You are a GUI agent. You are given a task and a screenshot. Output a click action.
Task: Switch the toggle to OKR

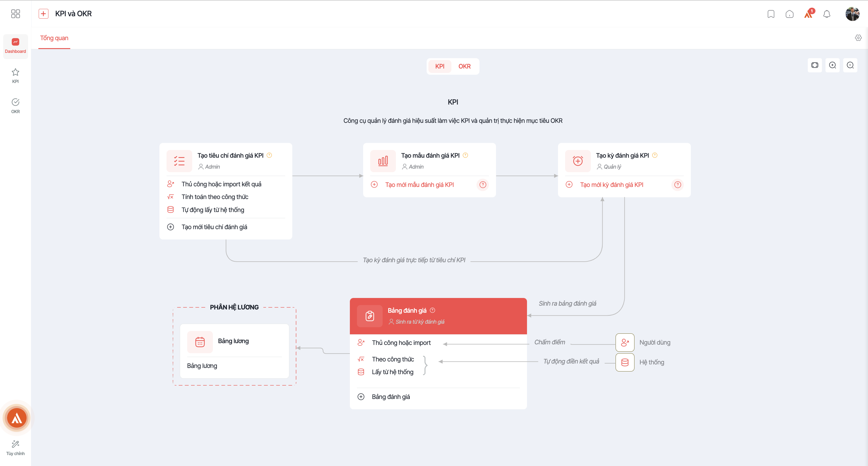click(x=464, y=66)
